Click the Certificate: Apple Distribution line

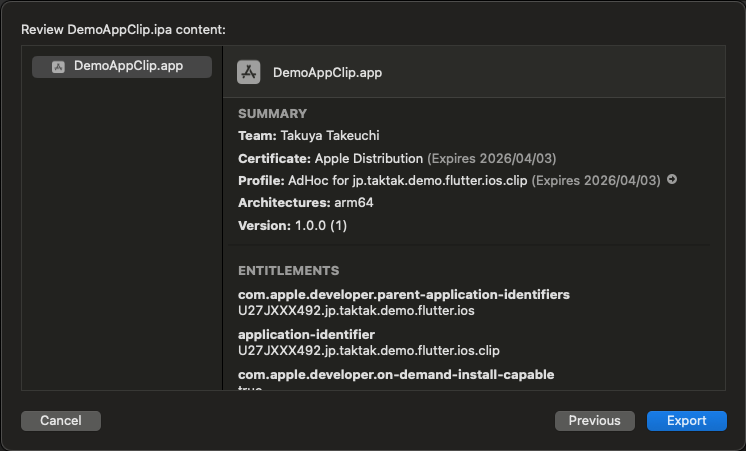click(397, 158)
